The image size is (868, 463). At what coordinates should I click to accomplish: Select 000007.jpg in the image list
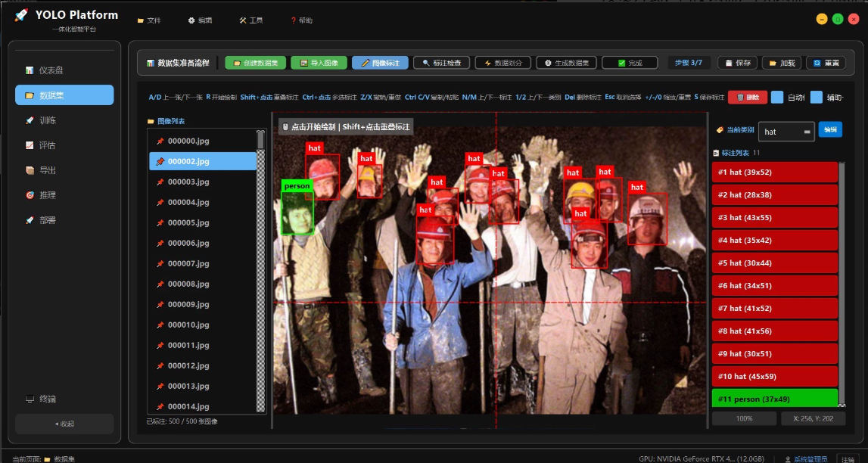click(203, 264)
